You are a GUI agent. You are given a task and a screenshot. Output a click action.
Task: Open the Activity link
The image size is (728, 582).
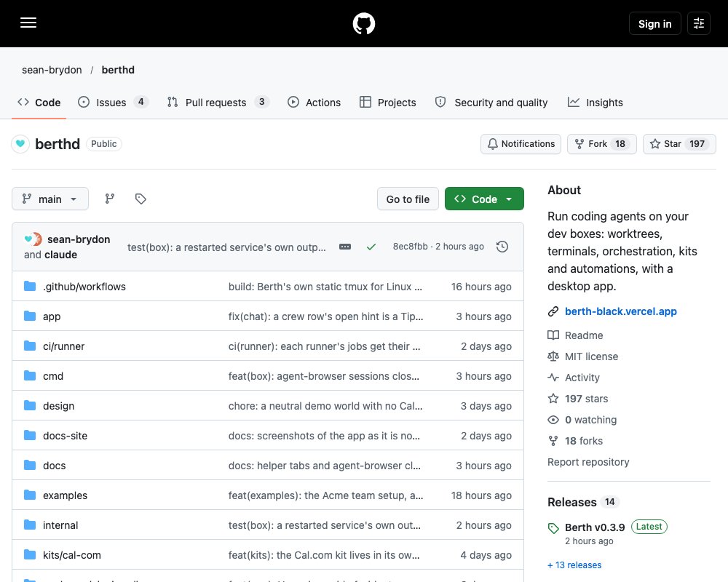(582, 378)
